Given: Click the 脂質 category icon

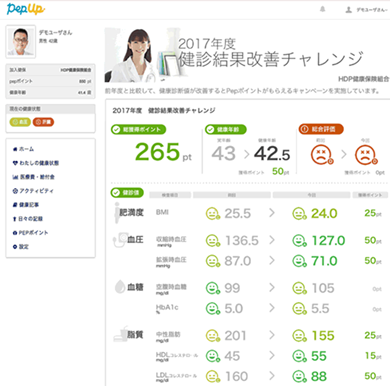Looking at the screenshot, I should (x=120, y=334).
